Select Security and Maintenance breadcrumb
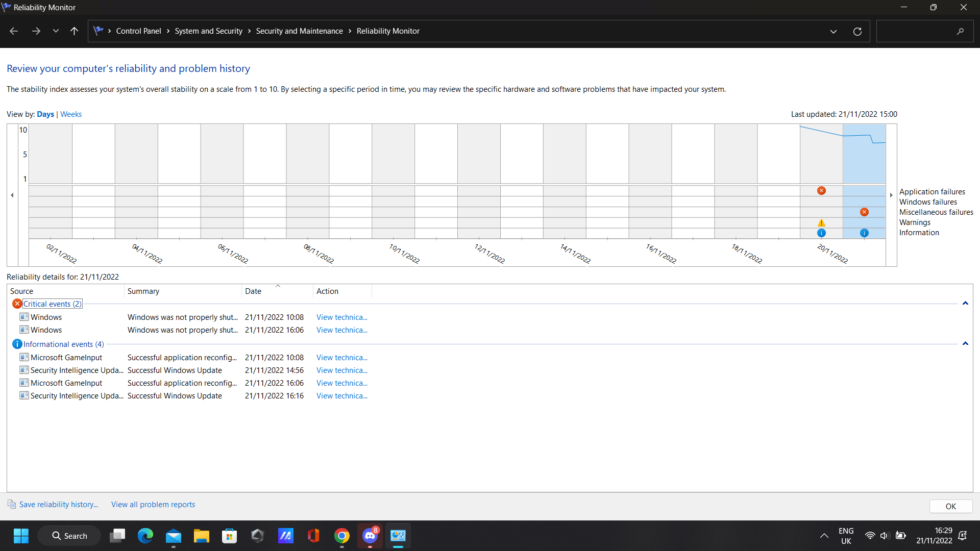The height and width of the screenshot is (551, 980). tap(299, 31)
